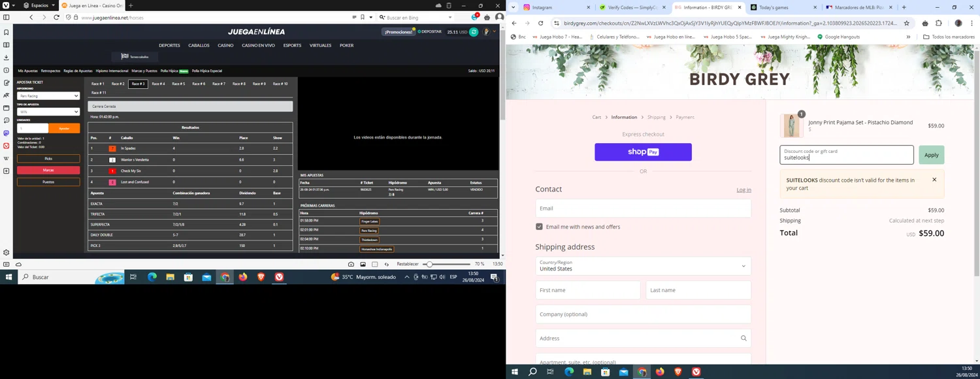Screen dimensions: 980x379
Task: Dismiss the SUITELOOKS invalid code message
Action: [934, 180]
